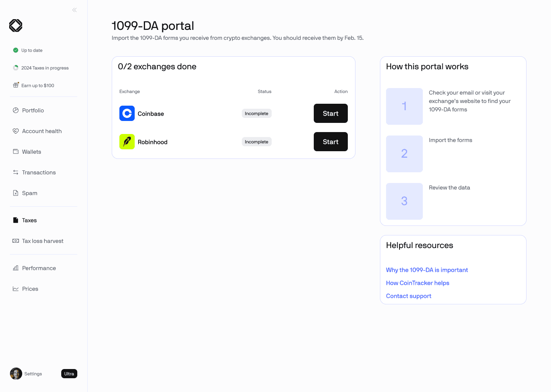
Task: Open the How CoinTracker helps link
Action: click(x=417, y=283)
